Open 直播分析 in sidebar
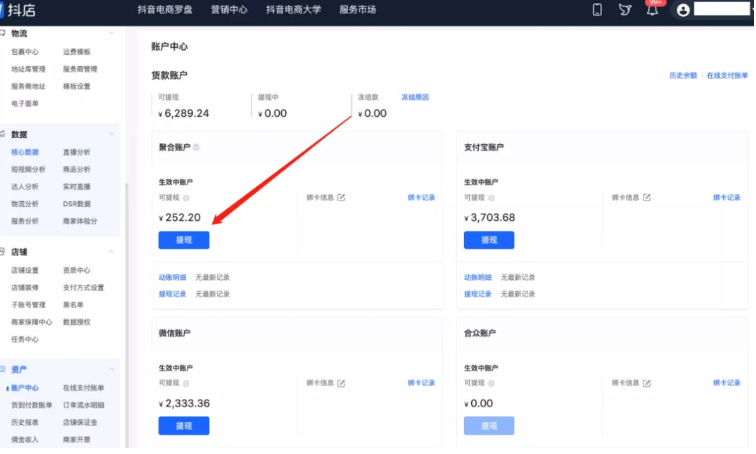756x454 pixels. [77, 152]
